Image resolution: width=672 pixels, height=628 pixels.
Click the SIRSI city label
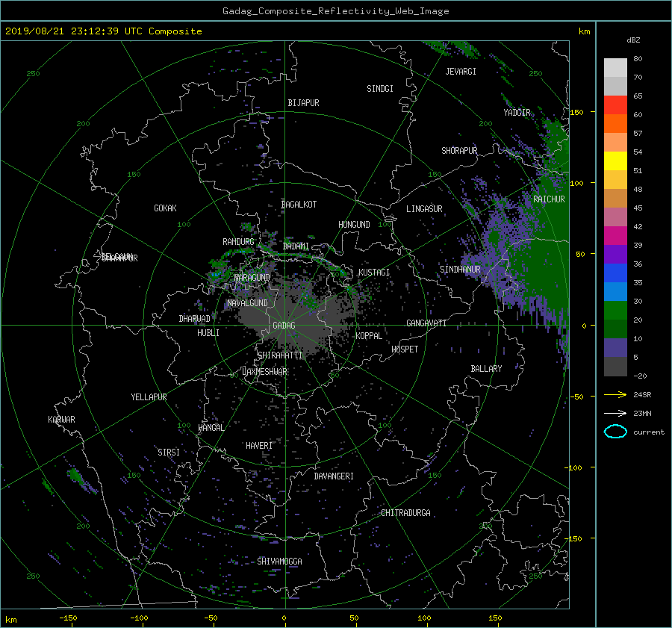[169, 453]
